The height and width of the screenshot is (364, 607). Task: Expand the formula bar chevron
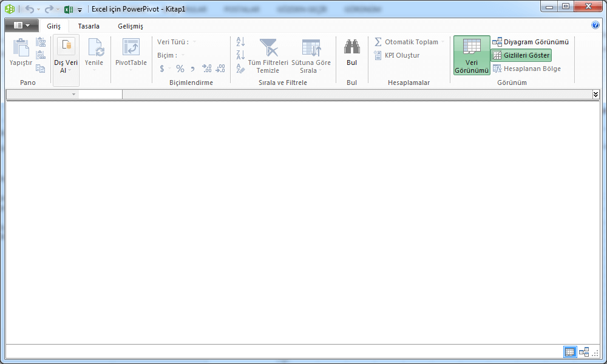click(596, 95)
